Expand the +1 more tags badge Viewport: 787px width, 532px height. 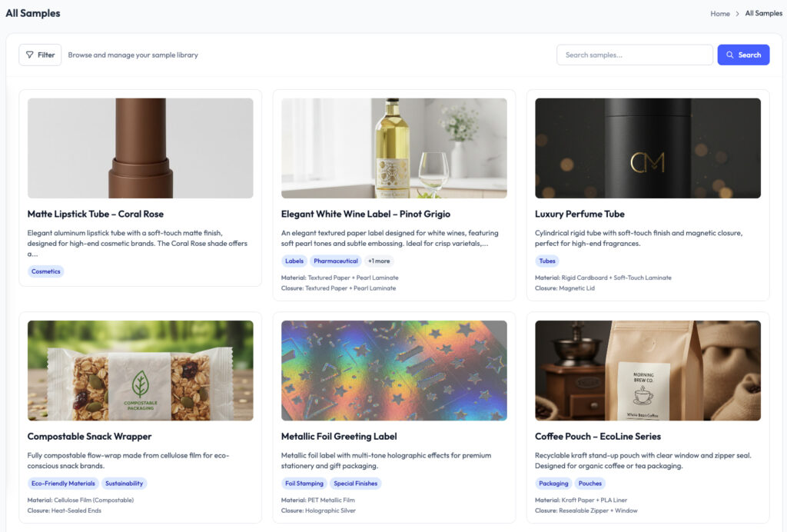(378, 261)
